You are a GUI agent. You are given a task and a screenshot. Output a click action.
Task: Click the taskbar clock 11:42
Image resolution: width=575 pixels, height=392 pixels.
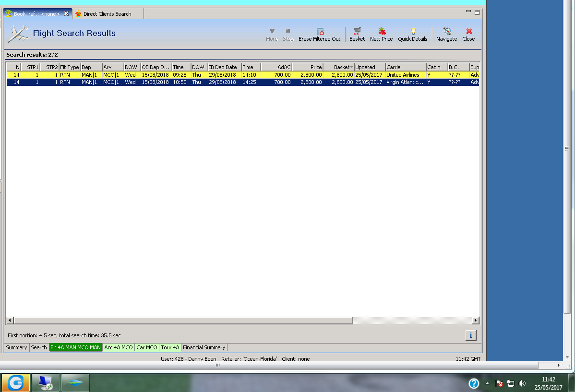(x=548, y=380)
